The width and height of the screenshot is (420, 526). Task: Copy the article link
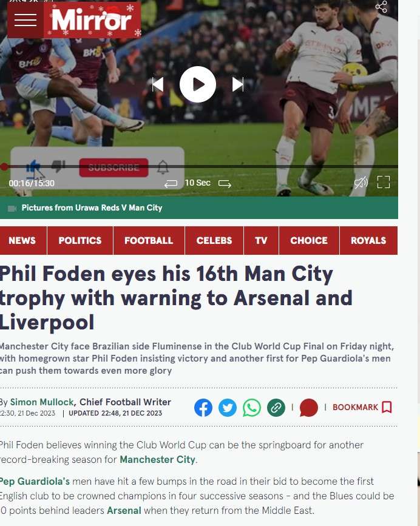pyautogui.click(x=276, y=408)
